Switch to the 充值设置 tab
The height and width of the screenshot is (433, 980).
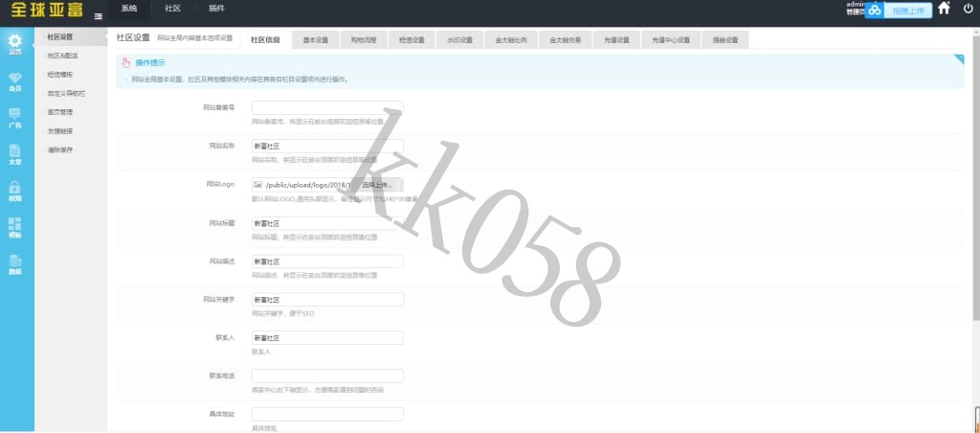[x=617, y=39]
